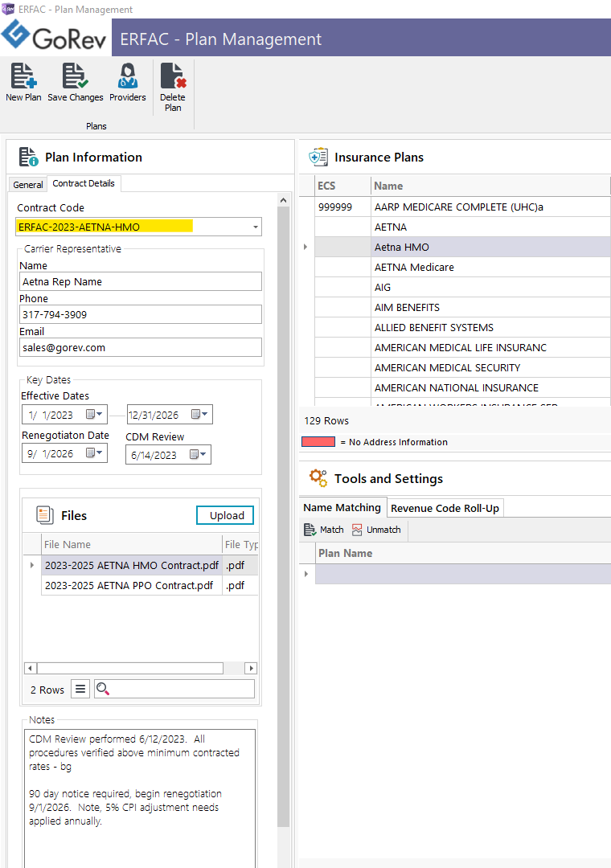Select the AARP MEDICARE COMPLETE (UHC)a row
The height and width of the screenshot is (868, 611).
coord(462,207)
